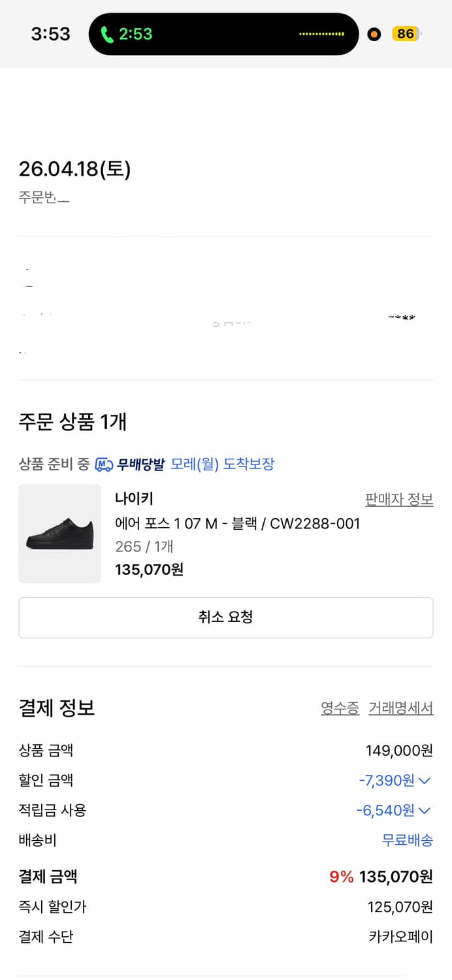Tap the ongoing call timer 2:53
This screenshot has width=452, height=980.
pos(136,34)
